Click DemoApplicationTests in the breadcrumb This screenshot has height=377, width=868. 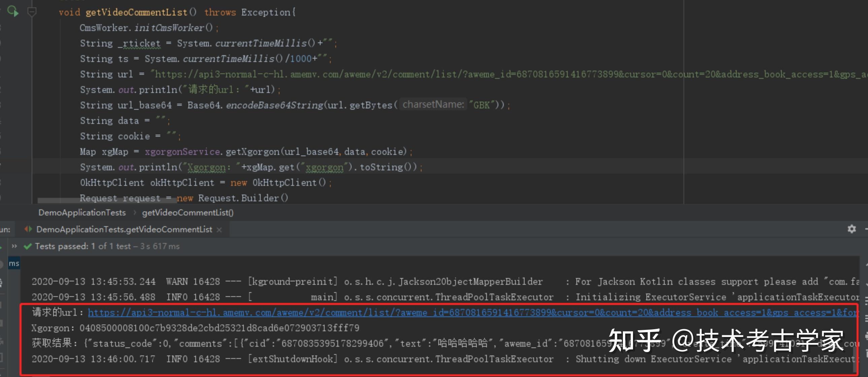click(81, 213)
